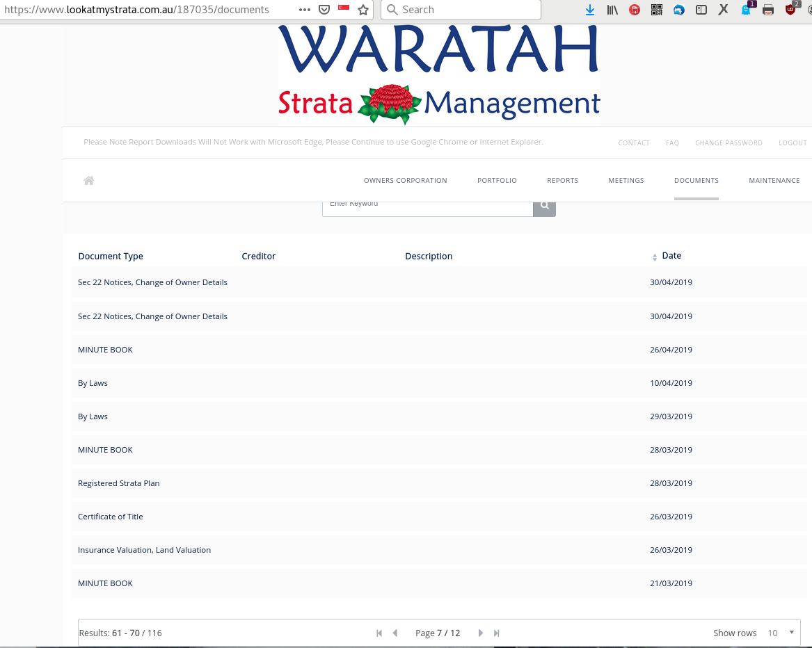
Task: Click the Description column header
Action: click(x=429, y=256)
